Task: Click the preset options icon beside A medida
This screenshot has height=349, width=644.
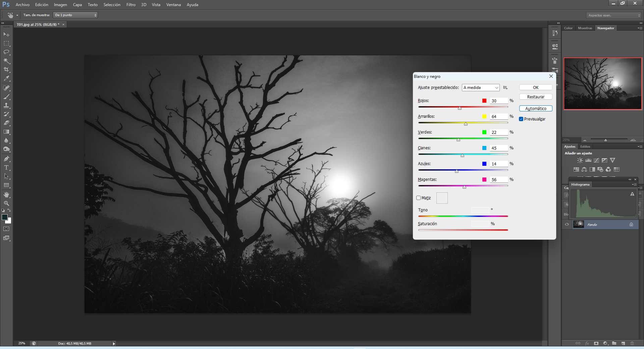Action: click(505, 88)
